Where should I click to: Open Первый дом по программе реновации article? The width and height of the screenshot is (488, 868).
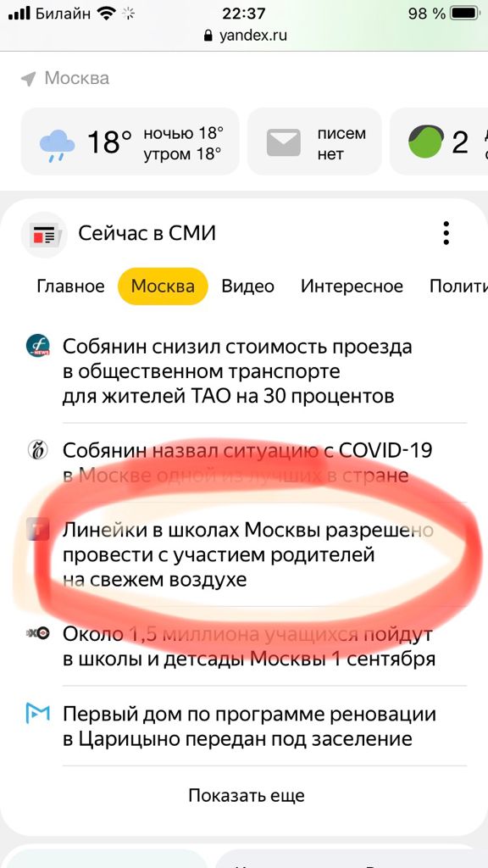pos(249,726)
